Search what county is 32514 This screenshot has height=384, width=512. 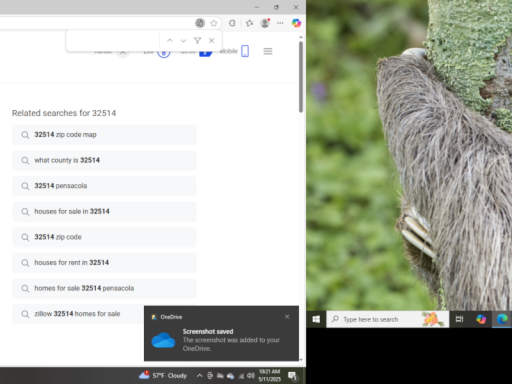tap(104, 160)
